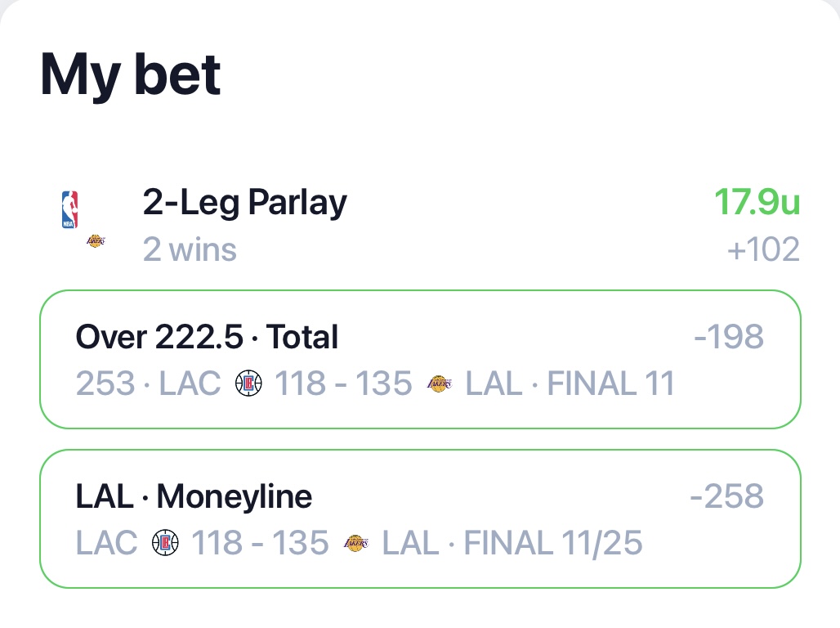Click Lakers logo in the Over 222.5 leg
Image resolution: width=840 pixels, height=628 pixels.
440,383
